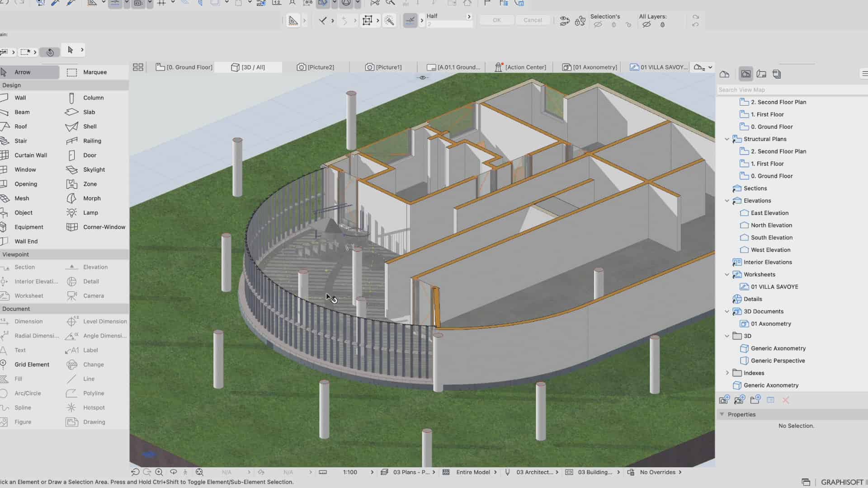Select the Railing tool
The image size is (868, 488).
(x=92, y=141)
